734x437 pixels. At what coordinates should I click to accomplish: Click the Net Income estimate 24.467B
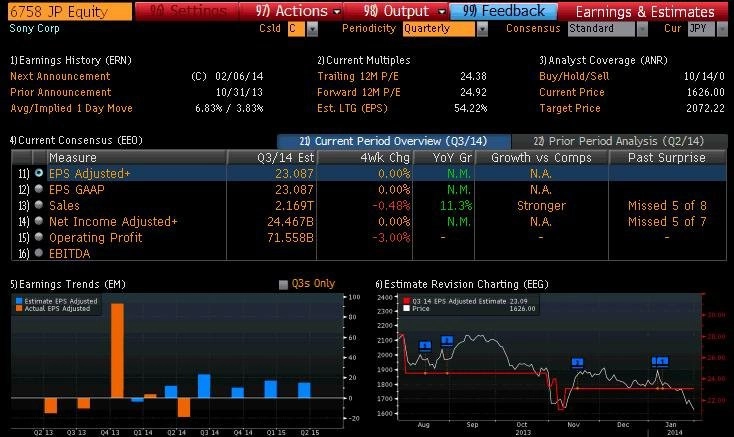coord(290,221)
